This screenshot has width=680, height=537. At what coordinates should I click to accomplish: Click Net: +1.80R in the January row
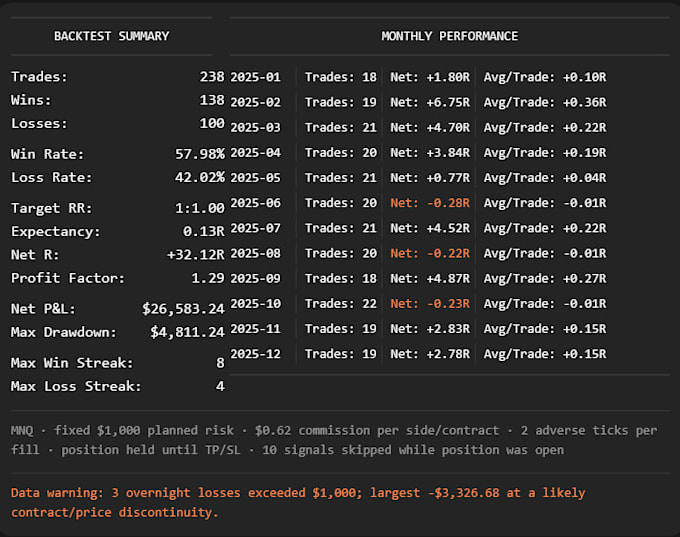pos(430,77)
